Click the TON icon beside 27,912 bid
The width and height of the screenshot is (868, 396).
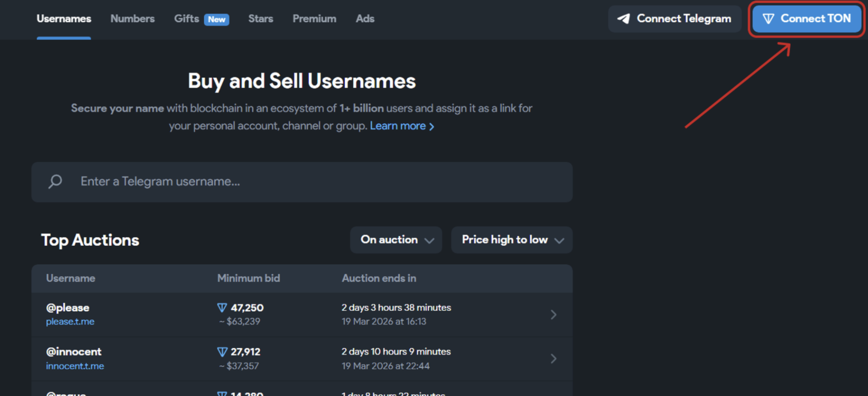pos(222,352)
